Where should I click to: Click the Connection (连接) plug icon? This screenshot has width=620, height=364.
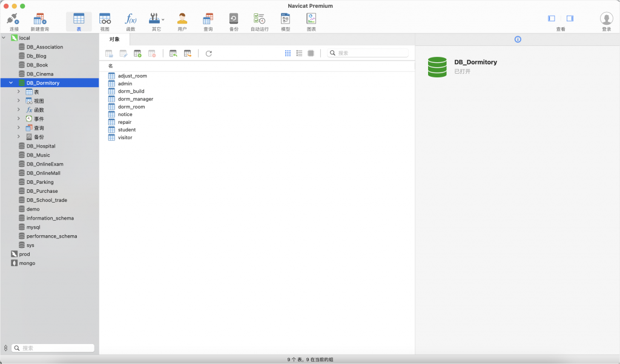click(x=13, y=19)
